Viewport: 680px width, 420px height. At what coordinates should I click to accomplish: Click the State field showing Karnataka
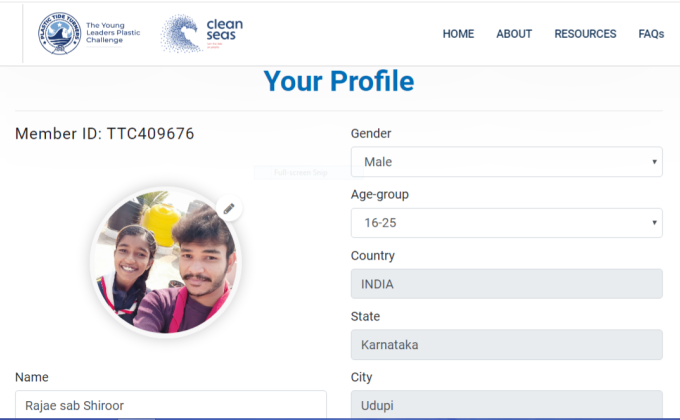coord(507,345)
